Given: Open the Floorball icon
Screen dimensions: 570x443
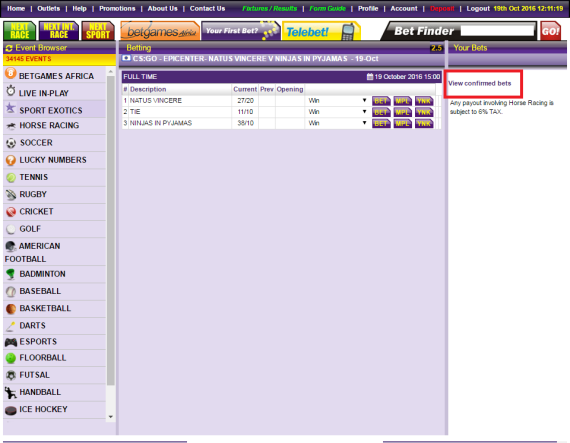Looking at the screenshot, I should (11, 358).
